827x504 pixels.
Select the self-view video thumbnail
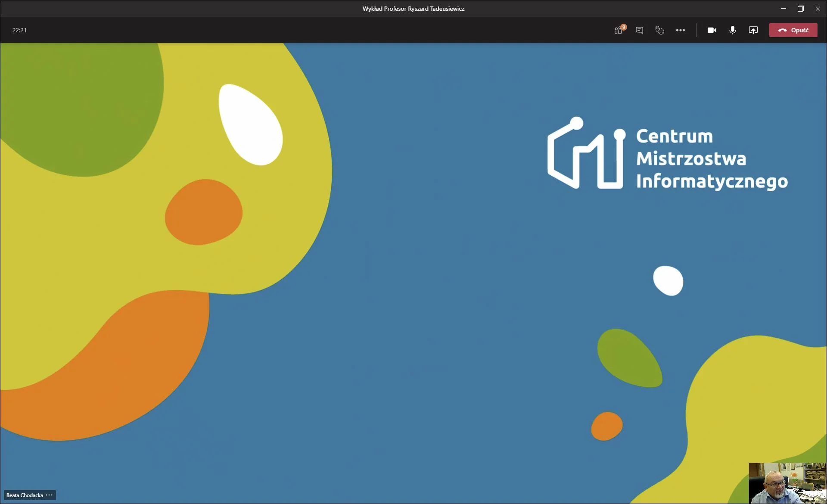tap(787, 483)
